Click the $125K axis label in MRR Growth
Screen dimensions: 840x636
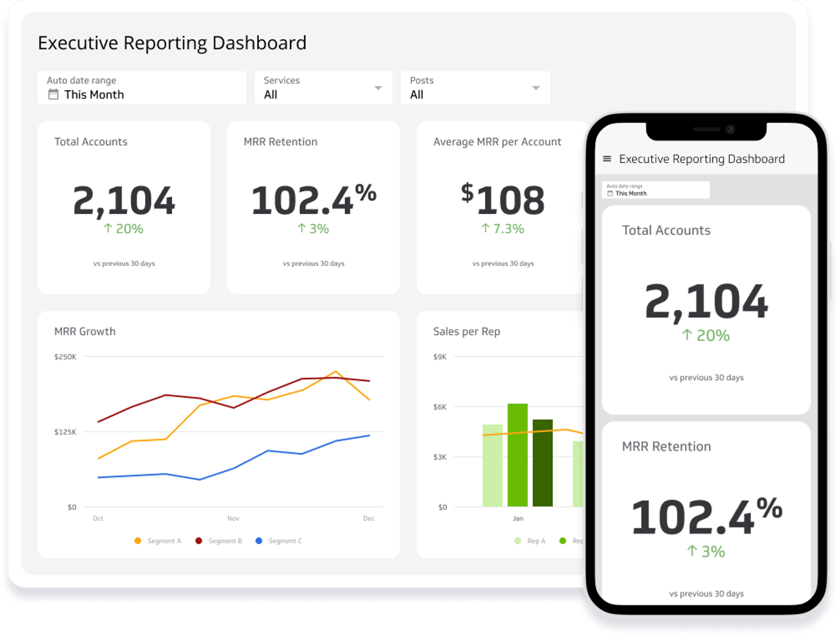tap(65, 432)
